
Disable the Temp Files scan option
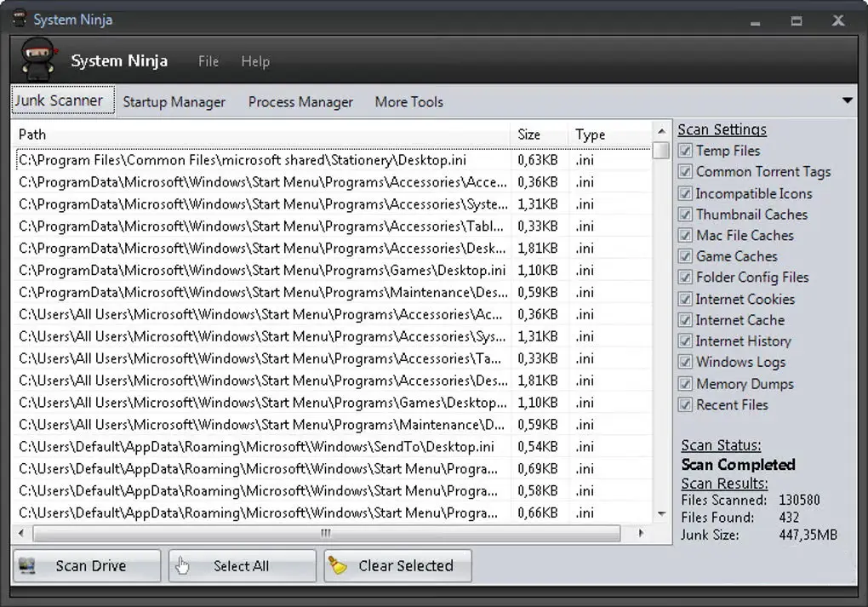[685, 151]
